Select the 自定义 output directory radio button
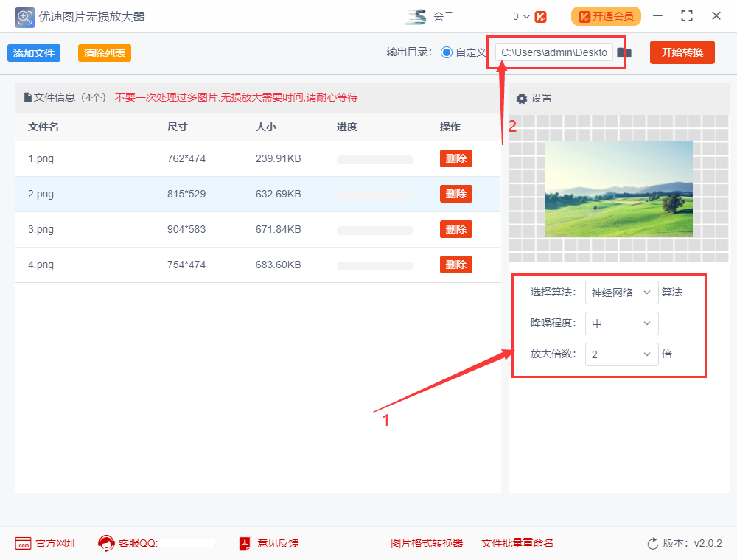The image size is (737, 560). (x=447, y=52)
